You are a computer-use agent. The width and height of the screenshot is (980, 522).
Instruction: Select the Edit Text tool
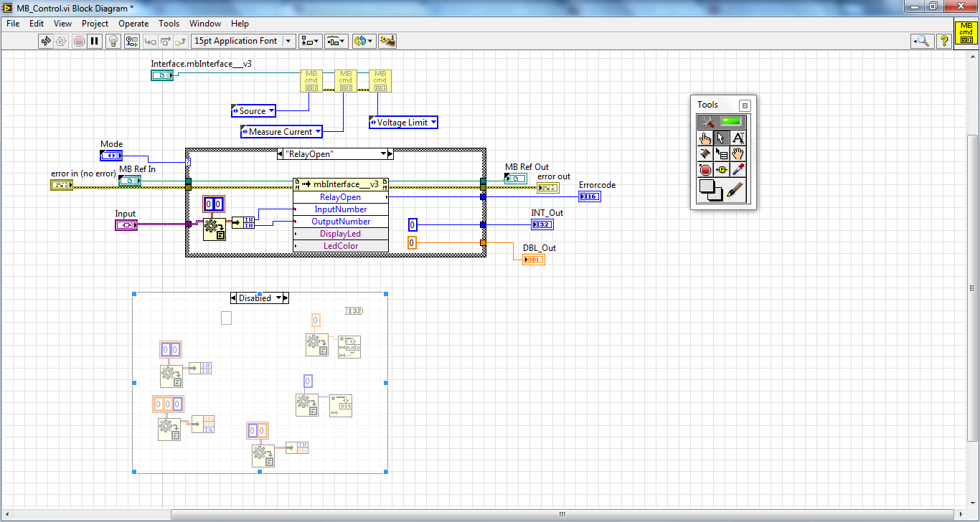point(738,138)
